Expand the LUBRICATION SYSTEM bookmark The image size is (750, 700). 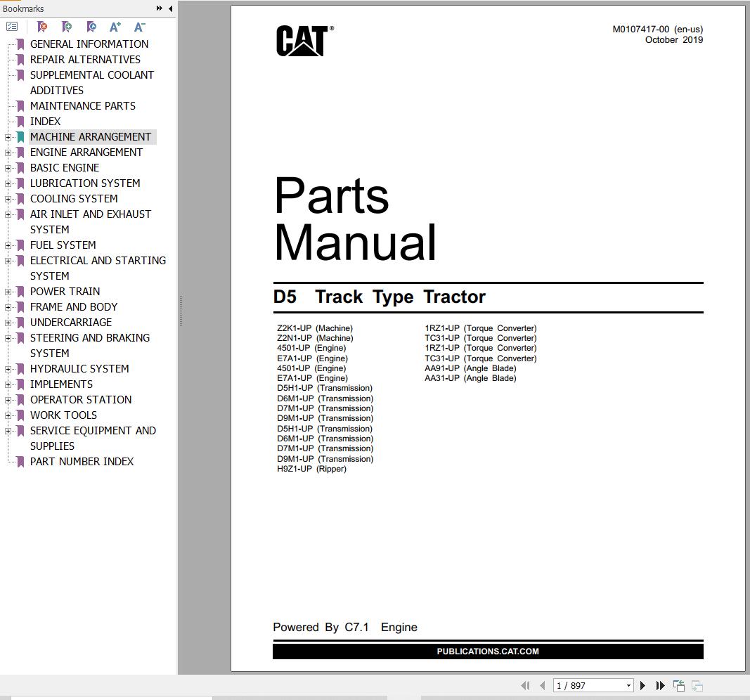click(x=8, y=183)
